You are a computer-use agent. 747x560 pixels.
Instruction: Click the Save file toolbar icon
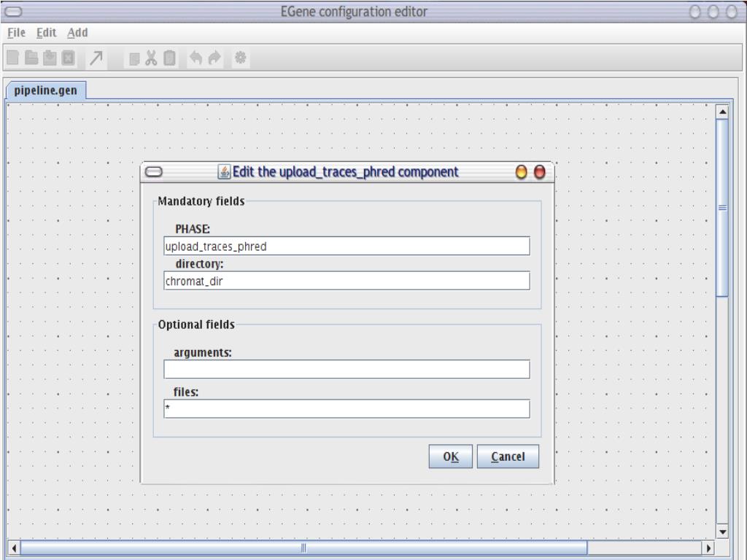click(x=50, y=58)
